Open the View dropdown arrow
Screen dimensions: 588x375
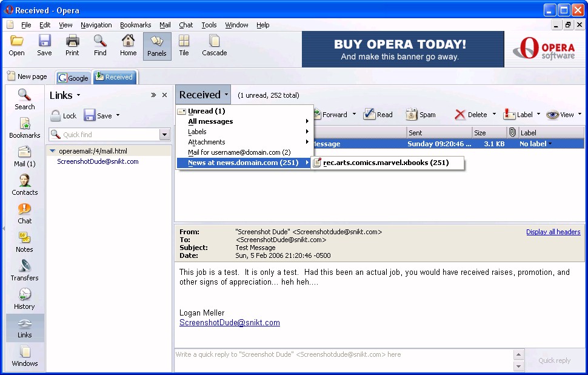580,114
